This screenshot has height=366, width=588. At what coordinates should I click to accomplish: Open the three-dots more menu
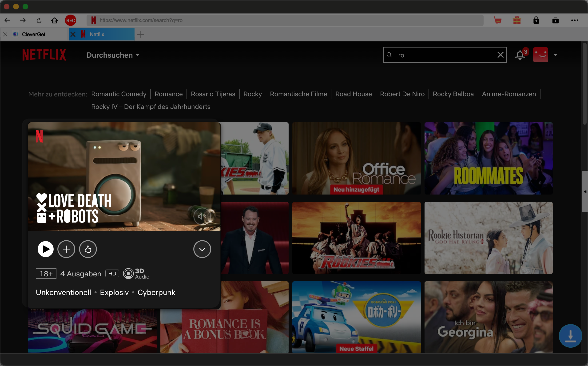575,20
